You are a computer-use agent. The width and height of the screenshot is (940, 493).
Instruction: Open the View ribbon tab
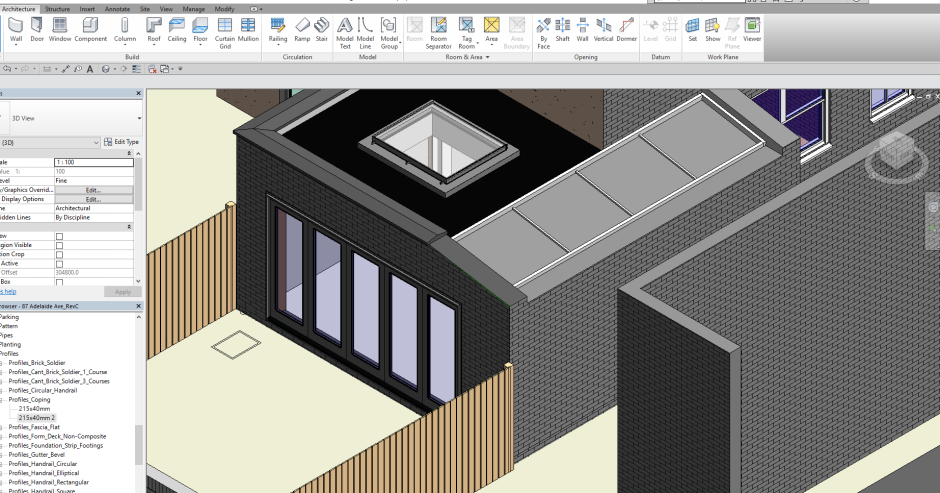166,9
